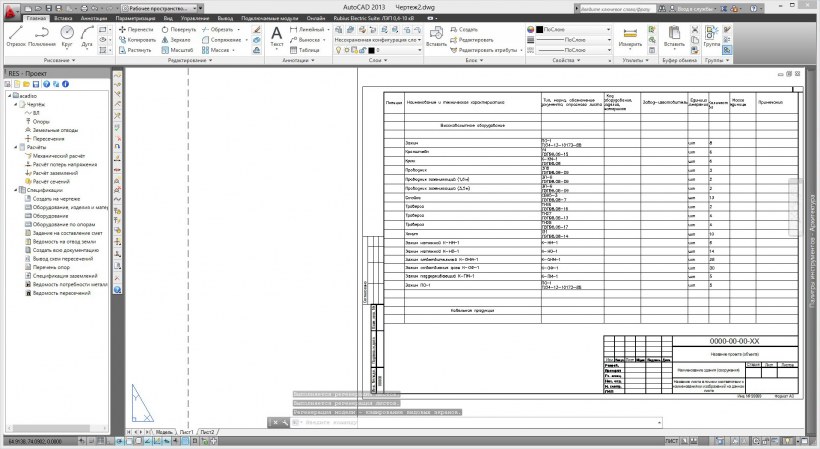Click the Измерить (Measure) tool
The image size is (820, 449).
click(x=631, y=37)
